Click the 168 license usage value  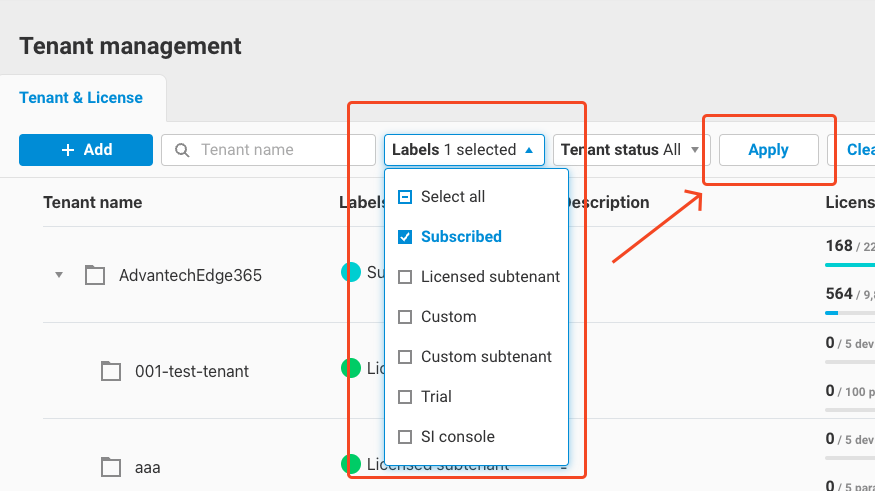coord(839,246)
